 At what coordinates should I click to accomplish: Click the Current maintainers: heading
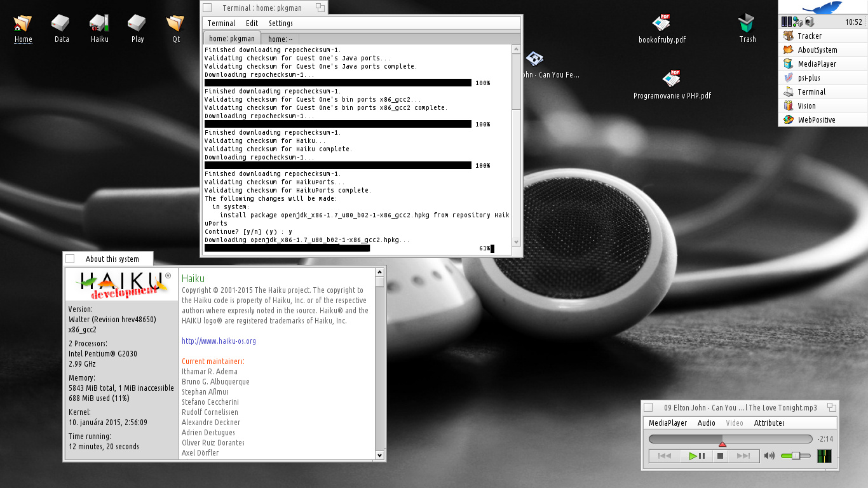pyautogui.click(x=213, y=362)
